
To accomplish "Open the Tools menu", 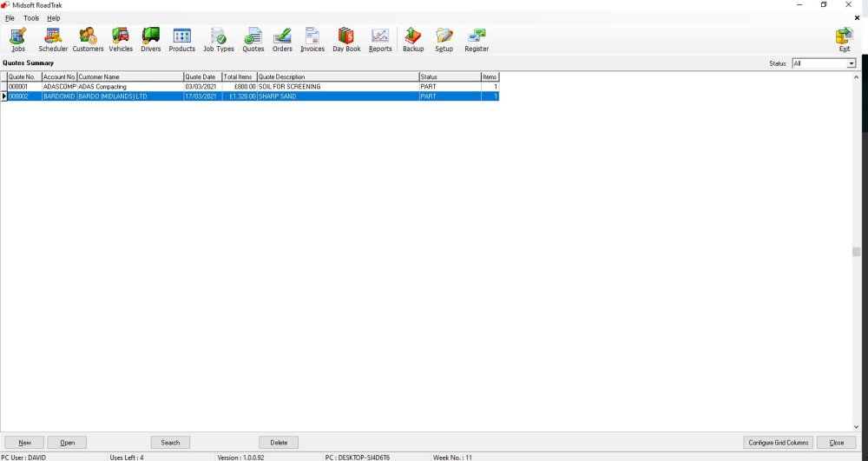I will pos(31,18).
